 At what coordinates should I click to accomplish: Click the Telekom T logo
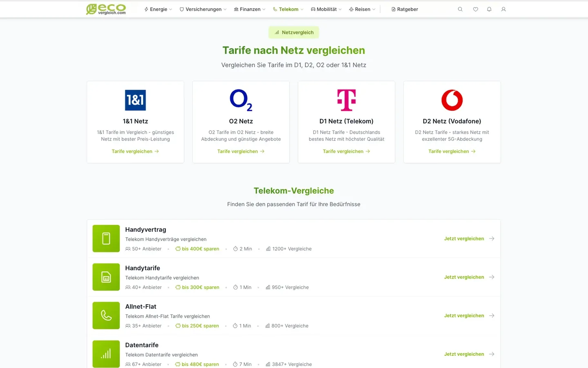coord(347,100)
